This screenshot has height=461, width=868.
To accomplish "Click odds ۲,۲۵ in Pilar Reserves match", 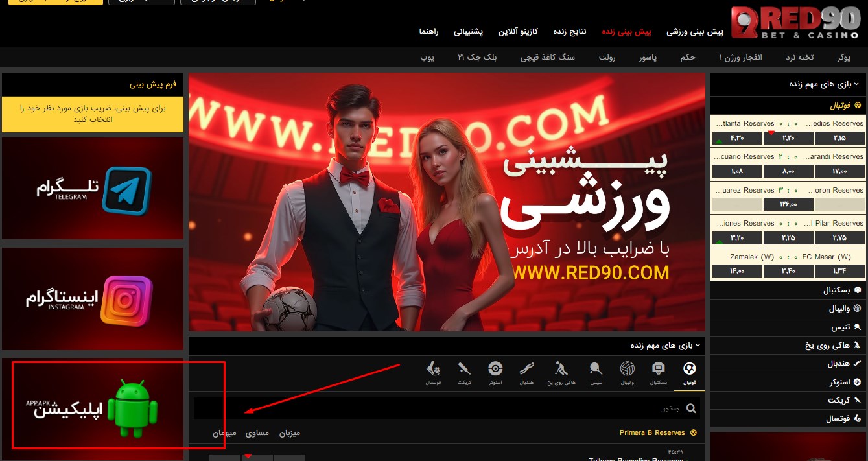I will point(788,238).
